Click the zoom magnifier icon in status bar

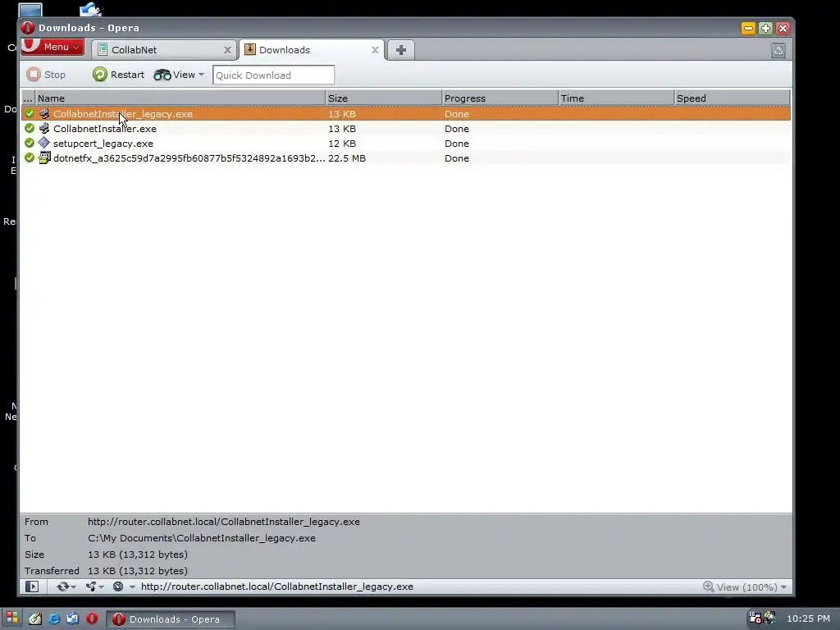[708, 587]
